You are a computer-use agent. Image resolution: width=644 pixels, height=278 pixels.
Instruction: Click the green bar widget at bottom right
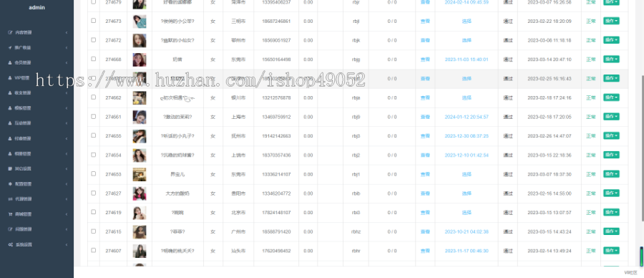click(x=641, y=257)
